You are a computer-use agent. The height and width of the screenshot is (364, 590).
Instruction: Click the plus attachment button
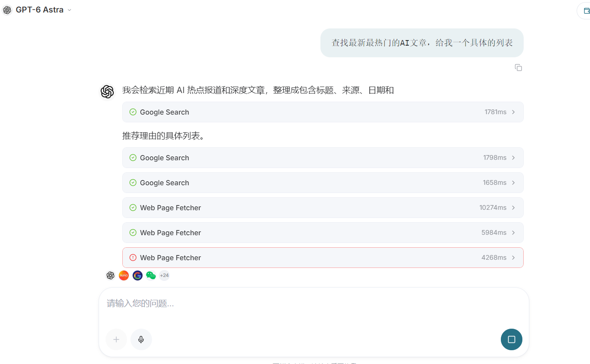(116, 339)
